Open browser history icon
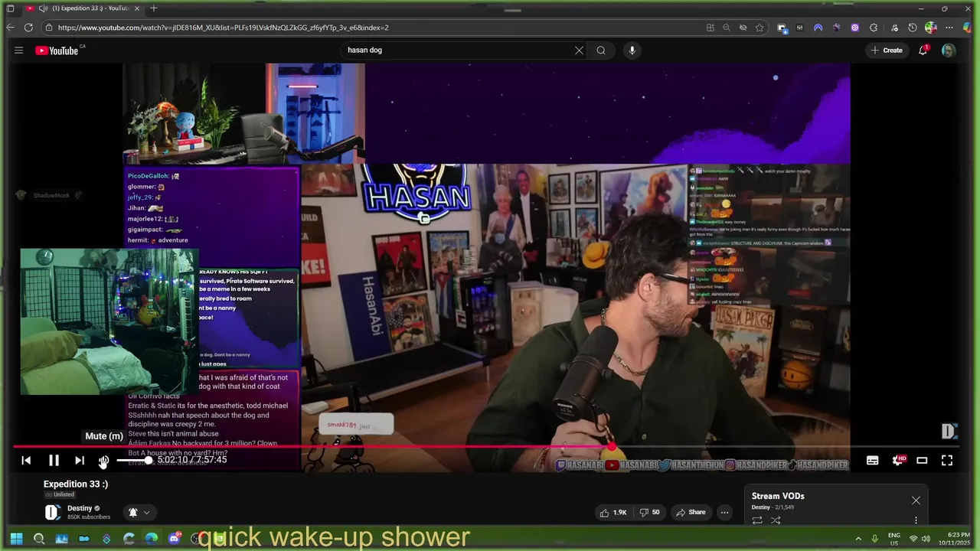 pos(913,28)
